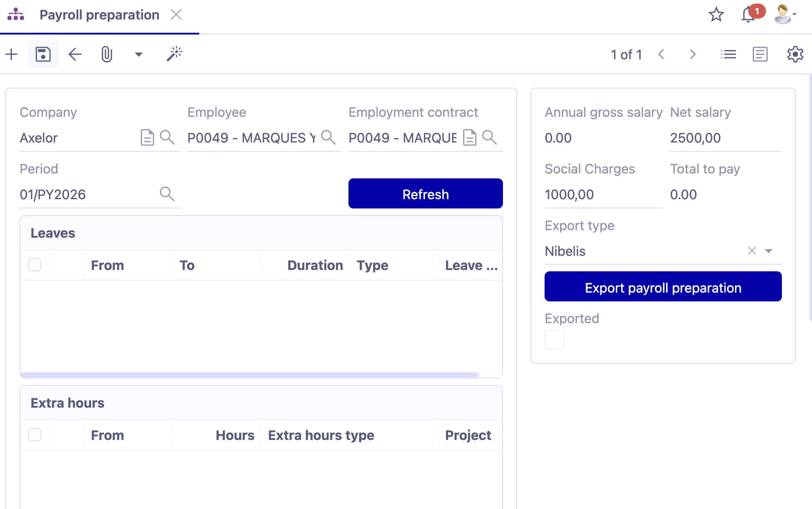Search for a Period with the magnifier

[167, 193]
